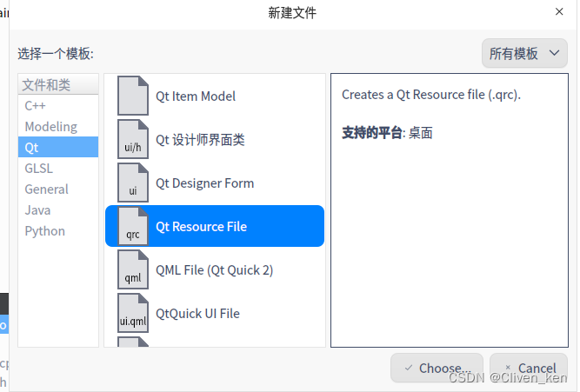This screenshot has width=580, height=392.
Task: Choose the Python category
Action: pyautogui.click(x=58, y=230)
